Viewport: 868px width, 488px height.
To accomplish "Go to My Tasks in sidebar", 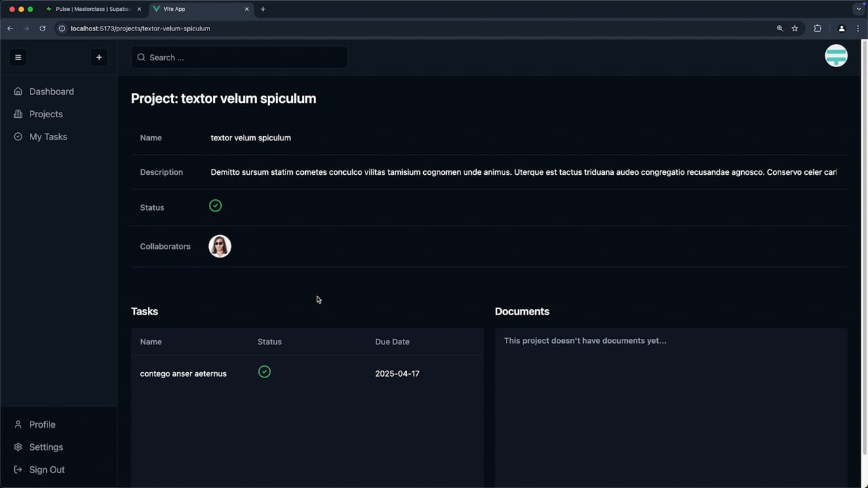I will (48, 137).
